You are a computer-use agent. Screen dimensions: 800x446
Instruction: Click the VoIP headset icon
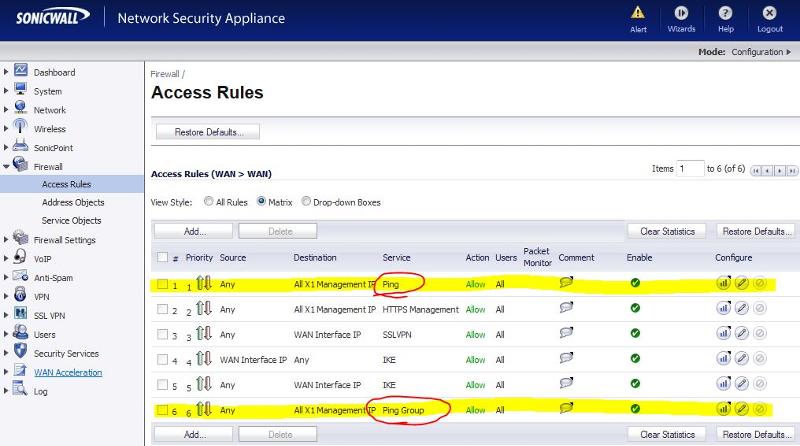20,256
